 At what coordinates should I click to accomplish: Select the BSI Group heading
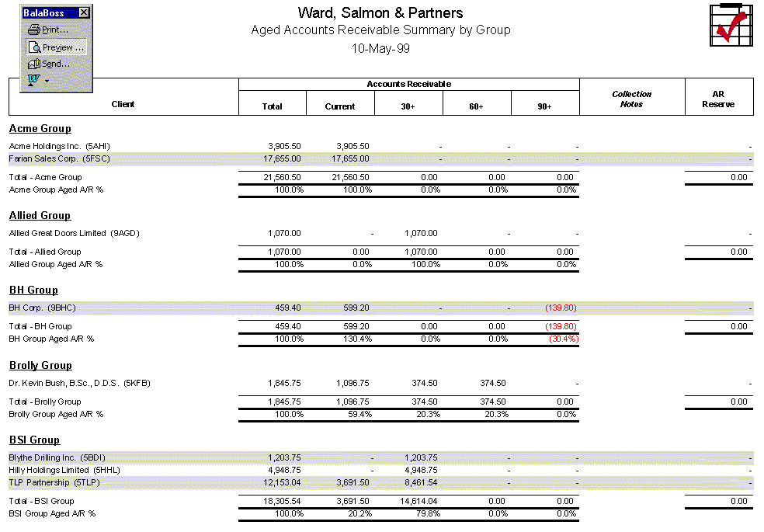coord(34,440)
